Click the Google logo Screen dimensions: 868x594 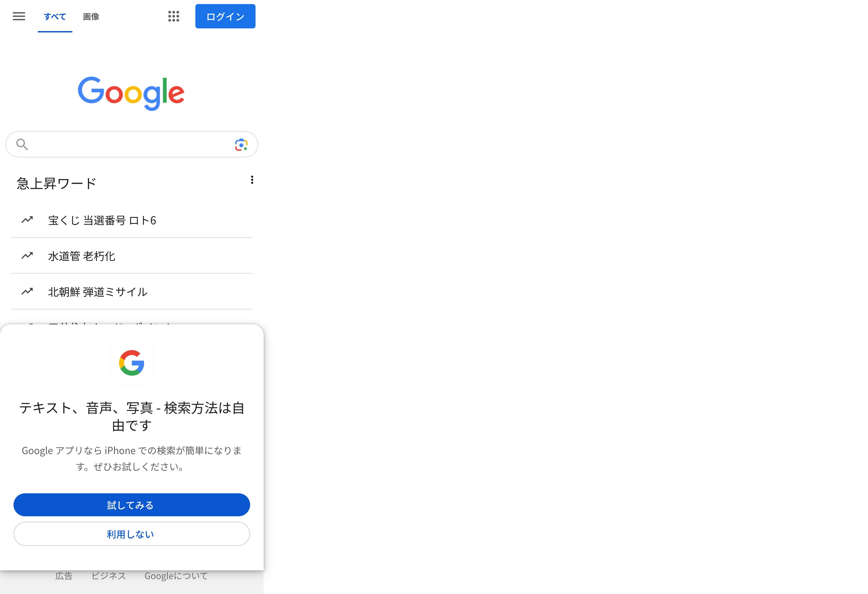coord(131,93)
